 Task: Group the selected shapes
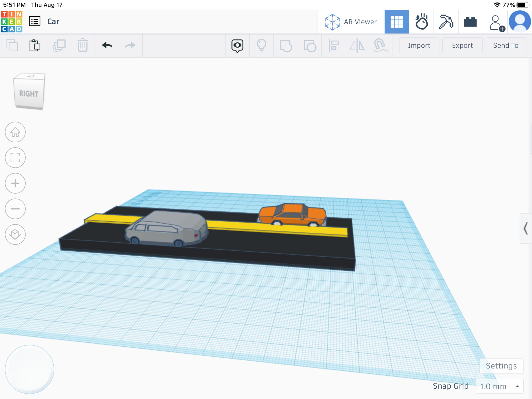(286, 45)
